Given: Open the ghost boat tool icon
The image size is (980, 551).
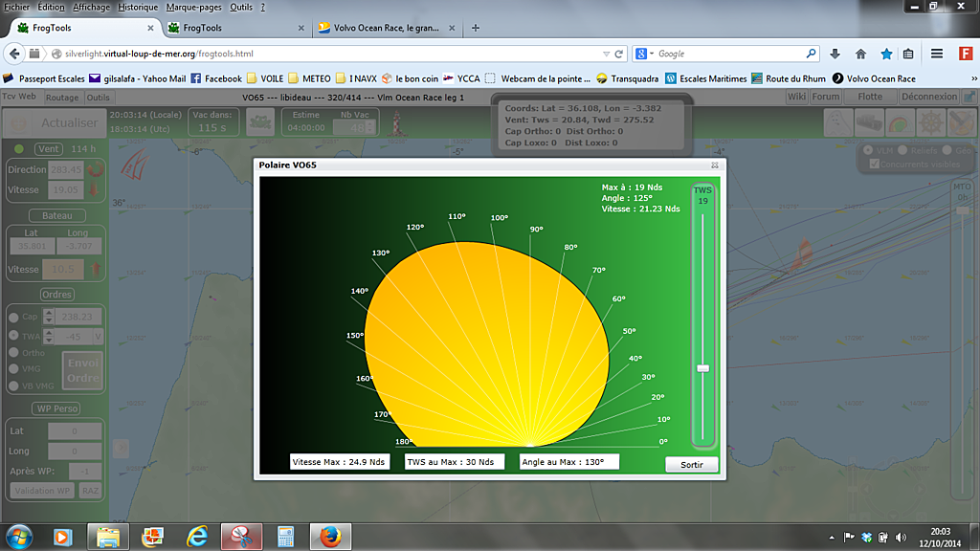Looking at the screenshot, I should pos(837,122).
